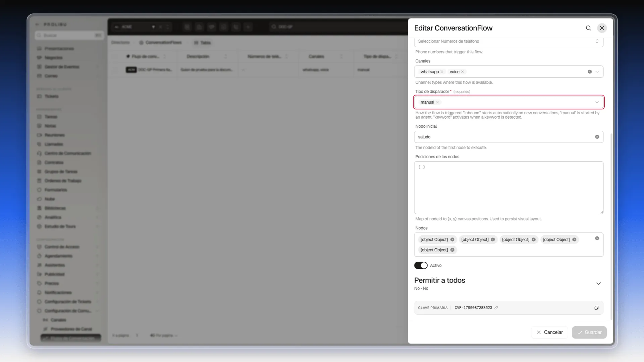
Task: Click the Cancelar button
Action: pyautogui.click(x=549, y=332)
